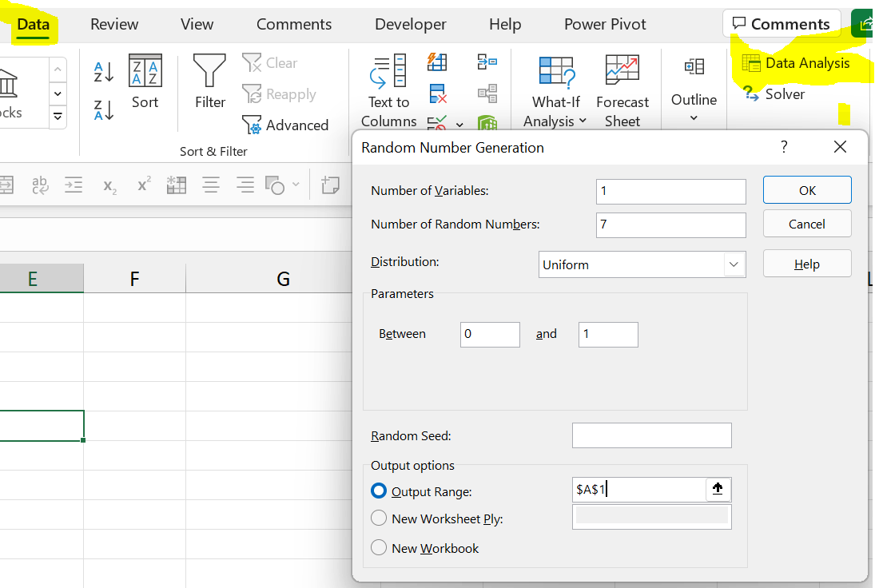Open the Power Pivot tab
The height and width of the screenshot is (588, 875).
click(x=605, y=24)
